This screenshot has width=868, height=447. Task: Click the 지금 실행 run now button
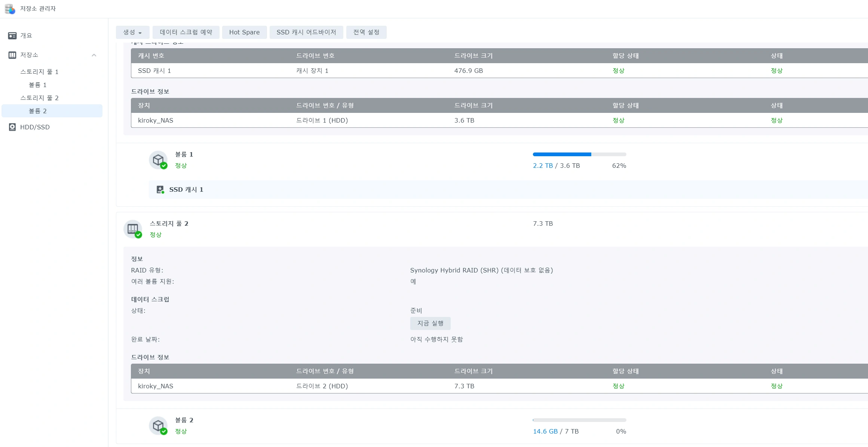pyautogui.click(x=430, y=323)
